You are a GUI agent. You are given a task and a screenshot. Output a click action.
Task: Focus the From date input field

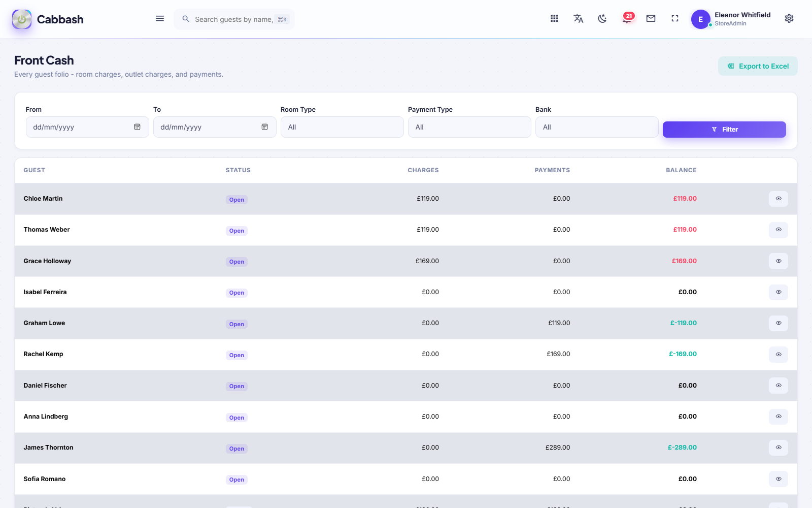87,127
